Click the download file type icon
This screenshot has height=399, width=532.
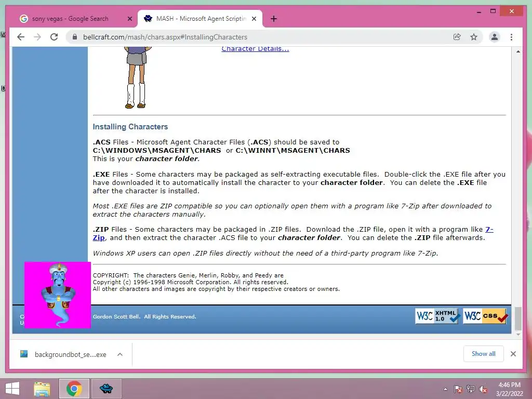(x=24, y=354)
